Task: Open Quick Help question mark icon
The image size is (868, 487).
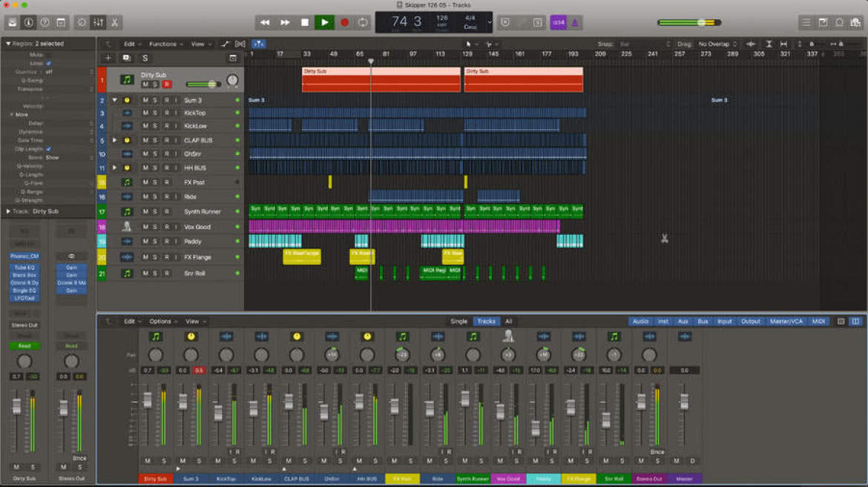Action: (x=45, y=23)
